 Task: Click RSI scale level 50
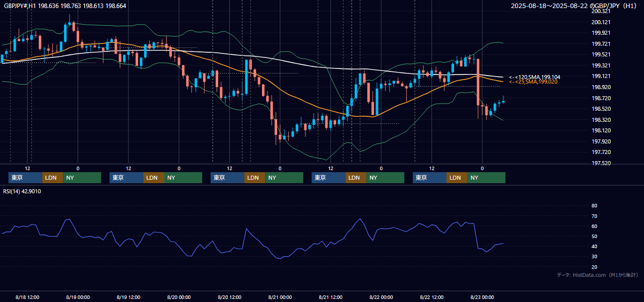pos(594,236)
